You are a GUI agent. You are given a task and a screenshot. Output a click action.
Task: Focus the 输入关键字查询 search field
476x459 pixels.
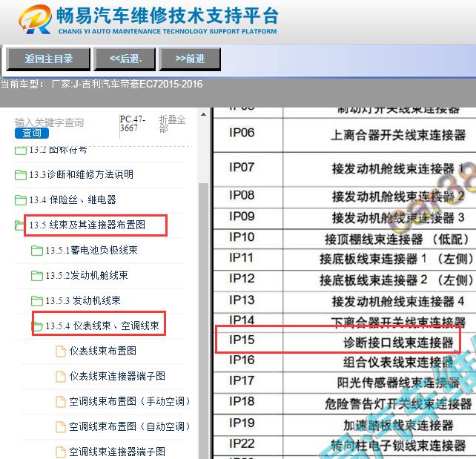coord(49,122)
